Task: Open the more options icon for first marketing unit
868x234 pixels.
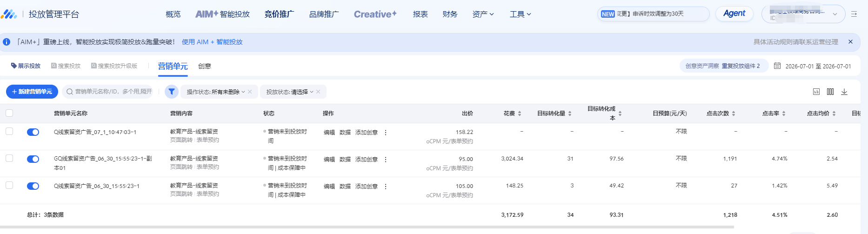Action: pos(386,133)
